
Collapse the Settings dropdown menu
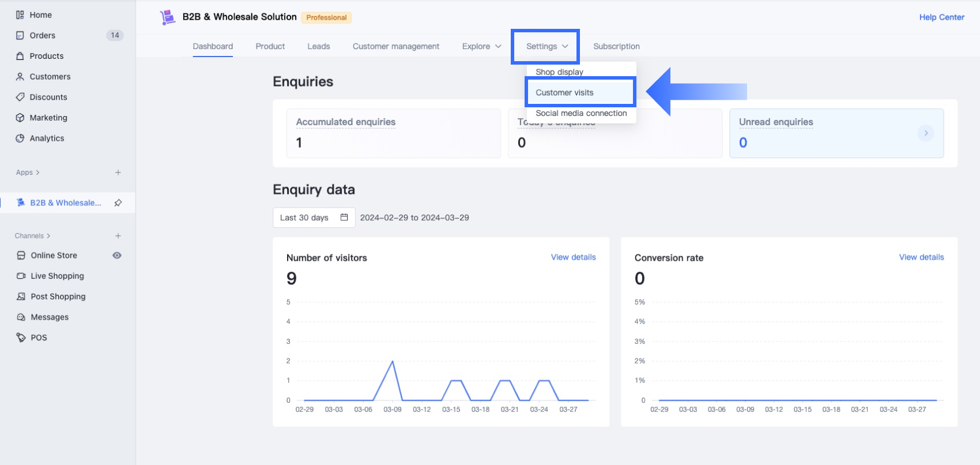[546, 46]
